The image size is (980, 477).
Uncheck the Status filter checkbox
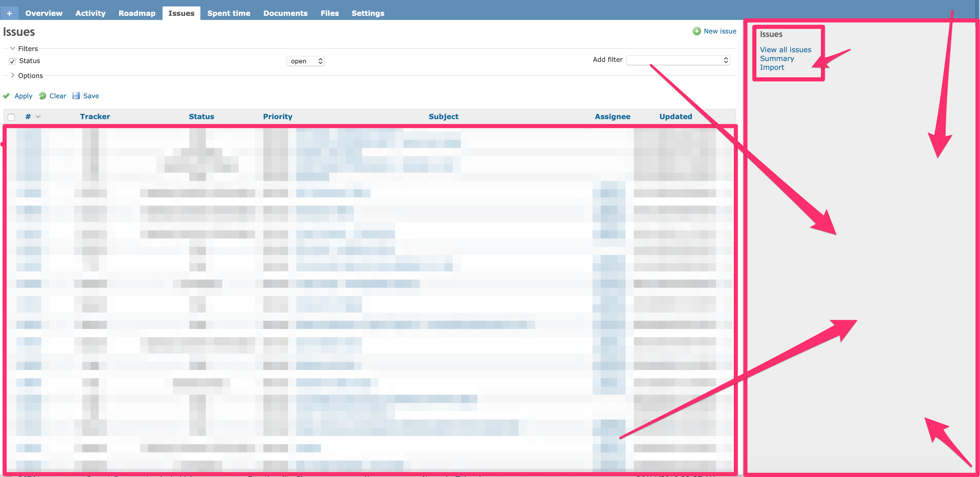(x=12, y=61)
